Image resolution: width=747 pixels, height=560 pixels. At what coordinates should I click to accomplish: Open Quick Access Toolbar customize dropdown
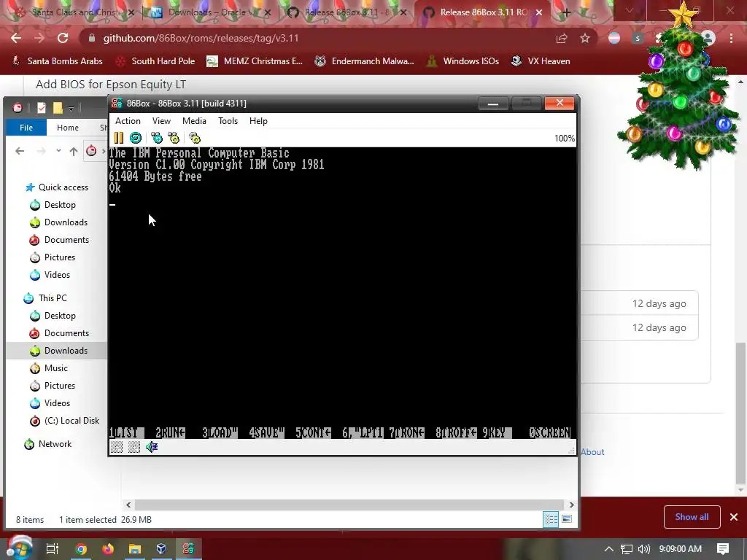click(x=71, y=109)
